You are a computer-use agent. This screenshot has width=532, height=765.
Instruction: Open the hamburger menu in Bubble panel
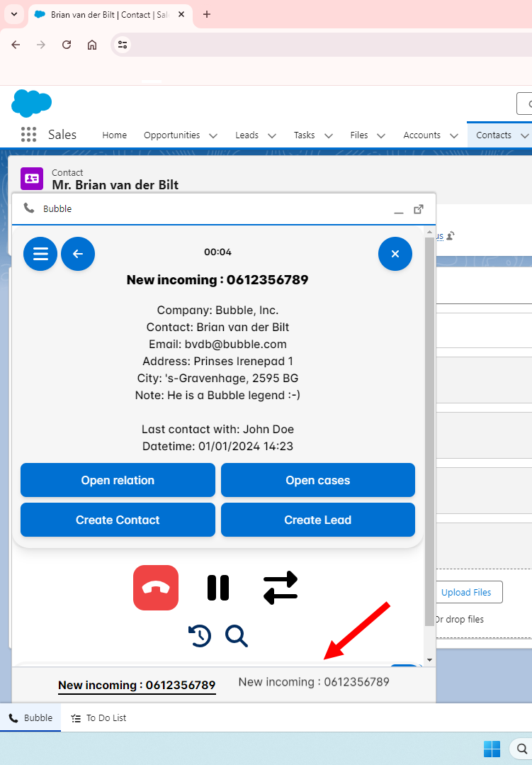[x=40, y=254]
